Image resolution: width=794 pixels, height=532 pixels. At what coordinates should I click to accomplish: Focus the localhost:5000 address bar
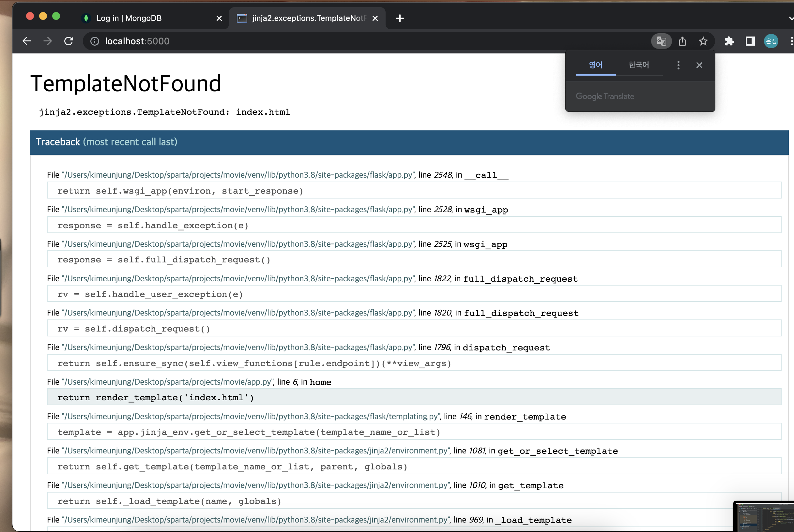point(367,41)
